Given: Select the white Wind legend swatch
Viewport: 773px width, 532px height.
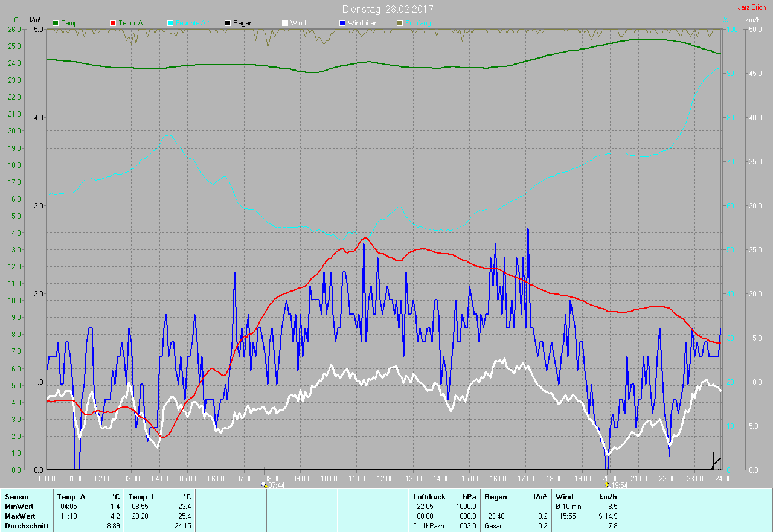Looking at the screenshot, I should 285,23.
